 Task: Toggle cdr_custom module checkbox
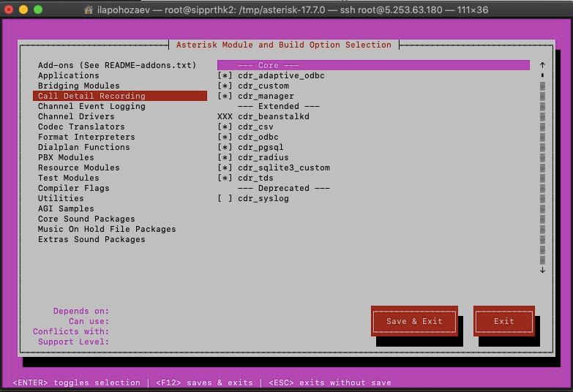pos(225,86)
